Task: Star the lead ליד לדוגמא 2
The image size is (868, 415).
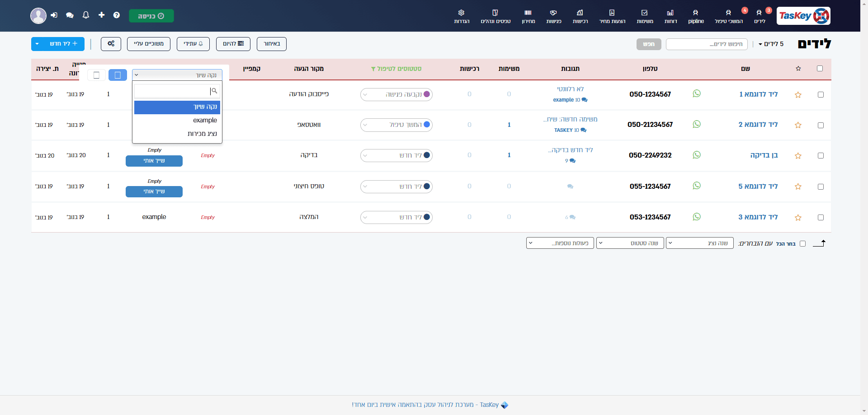Action: (798, 125)
